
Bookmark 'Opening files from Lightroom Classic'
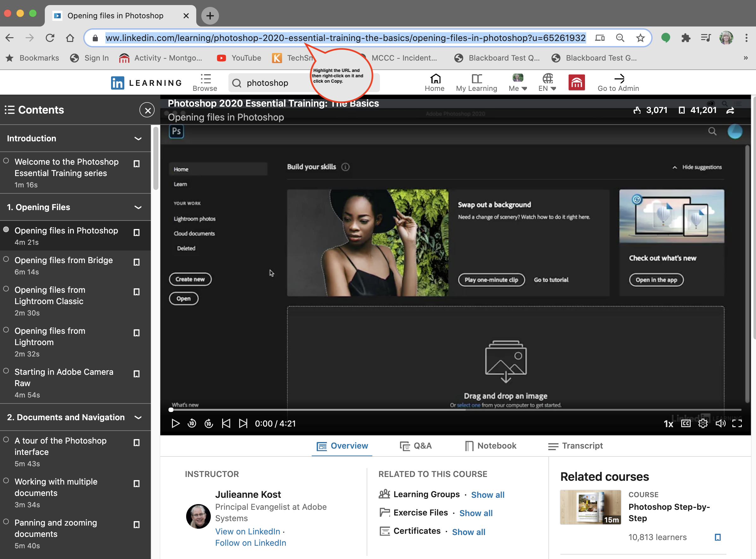(x=136, y=292)
